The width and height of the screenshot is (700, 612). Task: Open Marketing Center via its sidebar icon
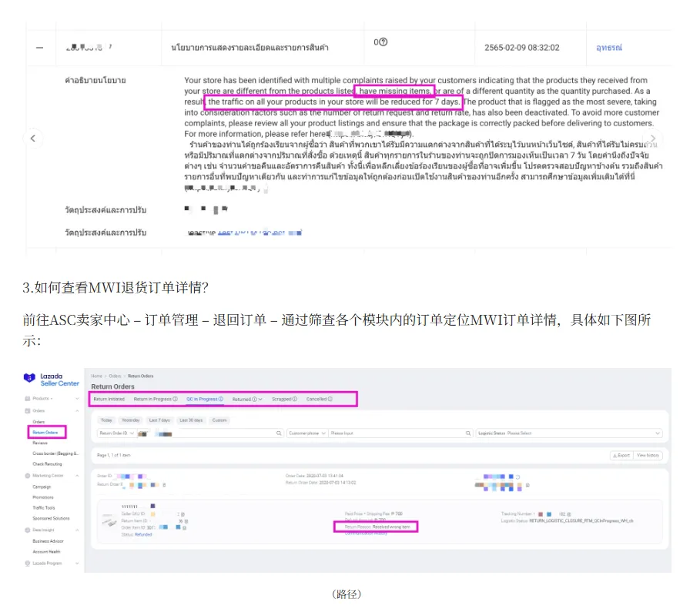(x=27, y=476)
